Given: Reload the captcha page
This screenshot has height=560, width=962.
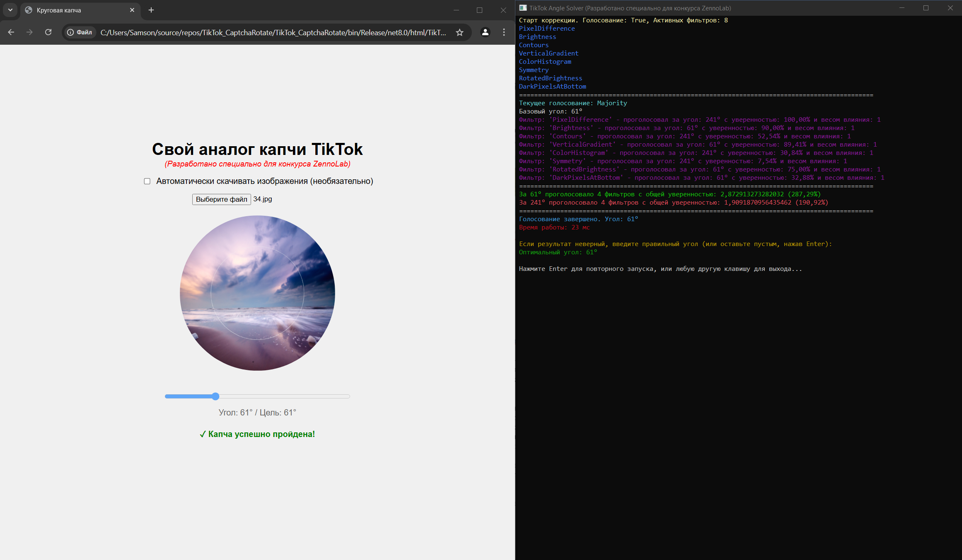Looking at the screenshot, I should pyautogui.click(x=48, y=32).
